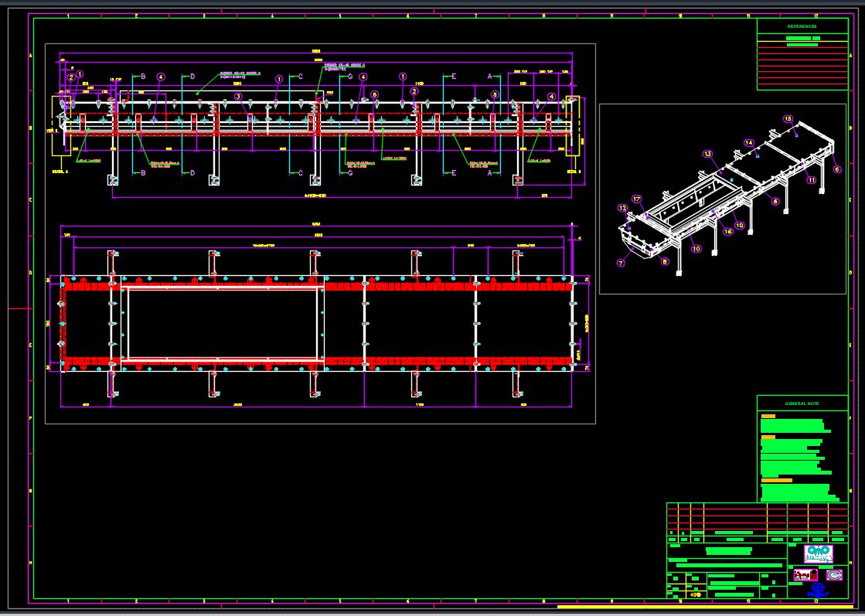Select the red logo in the title block

point(805,575)
